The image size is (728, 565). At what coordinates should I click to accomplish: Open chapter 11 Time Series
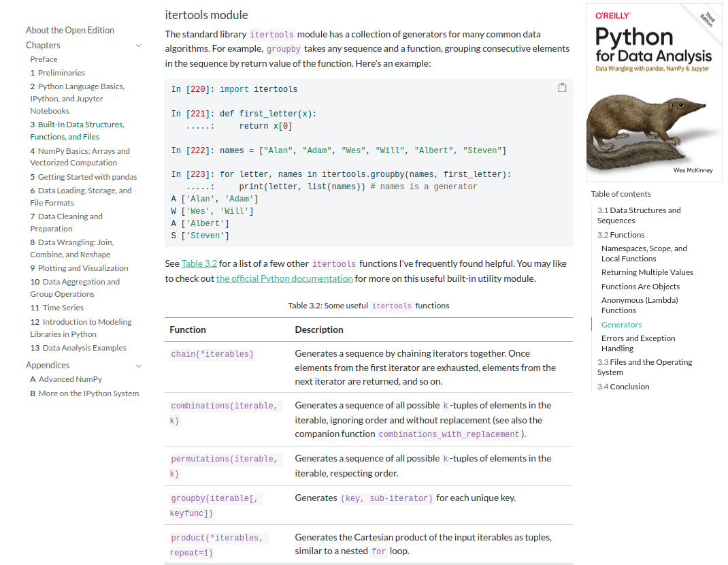(56, 308)
